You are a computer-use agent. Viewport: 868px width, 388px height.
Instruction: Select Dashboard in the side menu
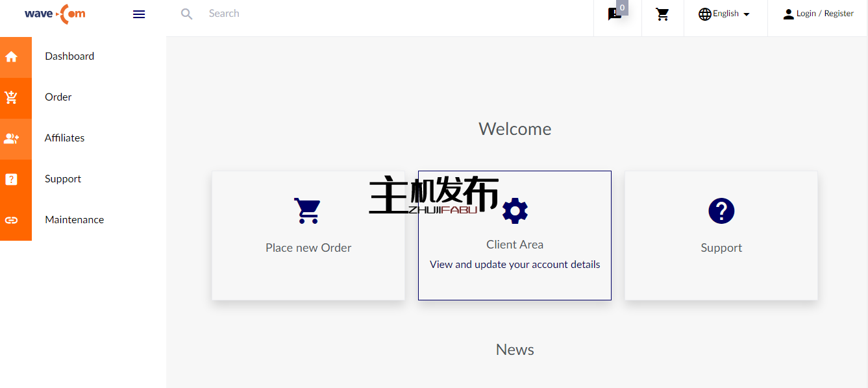(x=69, y=56)
